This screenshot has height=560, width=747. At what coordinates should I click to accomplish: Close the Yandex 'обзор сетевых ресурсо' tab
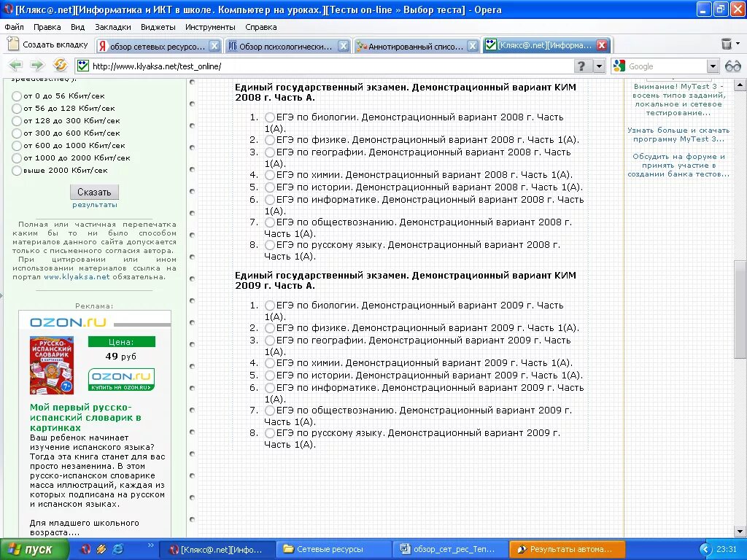[x=214, y=46]
